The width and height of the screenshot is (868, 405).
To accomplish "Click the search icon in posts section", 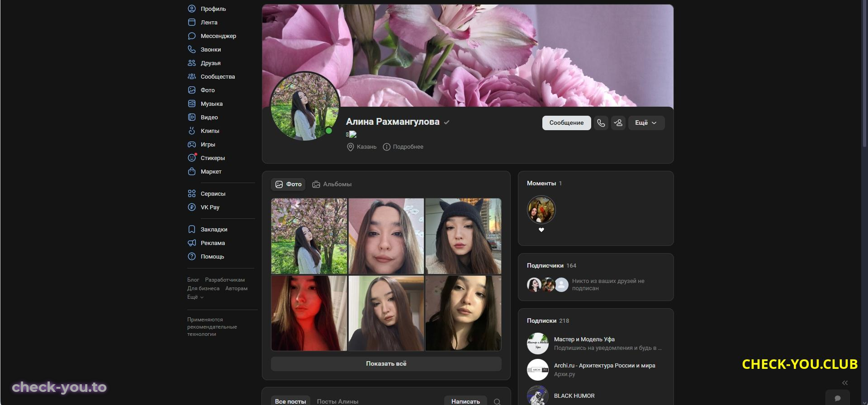I will 497,401.
